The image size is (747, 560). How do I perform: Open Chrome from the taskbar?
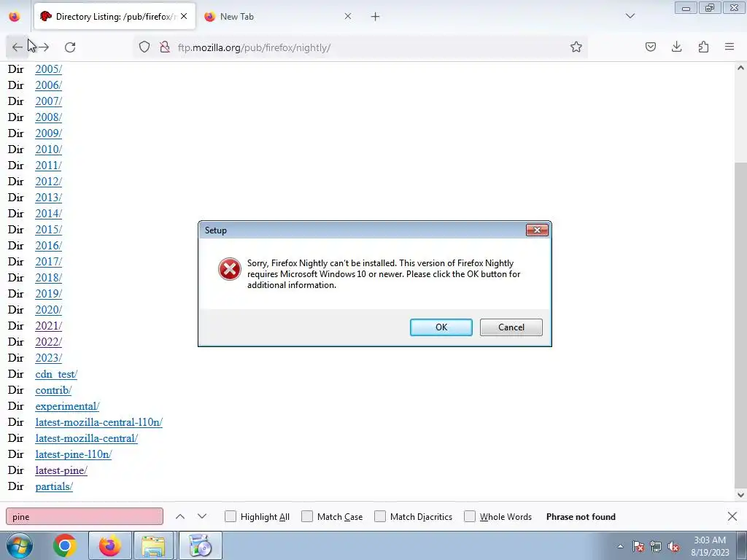[65, 545]
